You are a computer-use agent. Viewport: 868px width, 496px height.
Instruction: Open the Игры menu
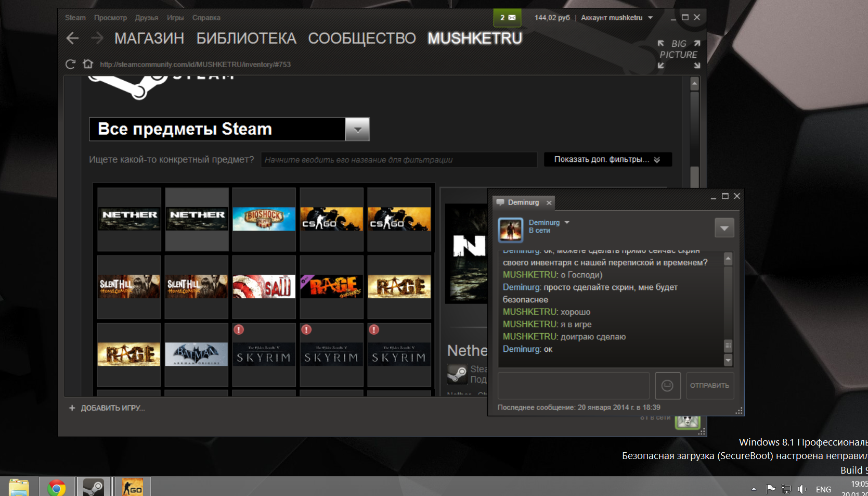point(175,18)
